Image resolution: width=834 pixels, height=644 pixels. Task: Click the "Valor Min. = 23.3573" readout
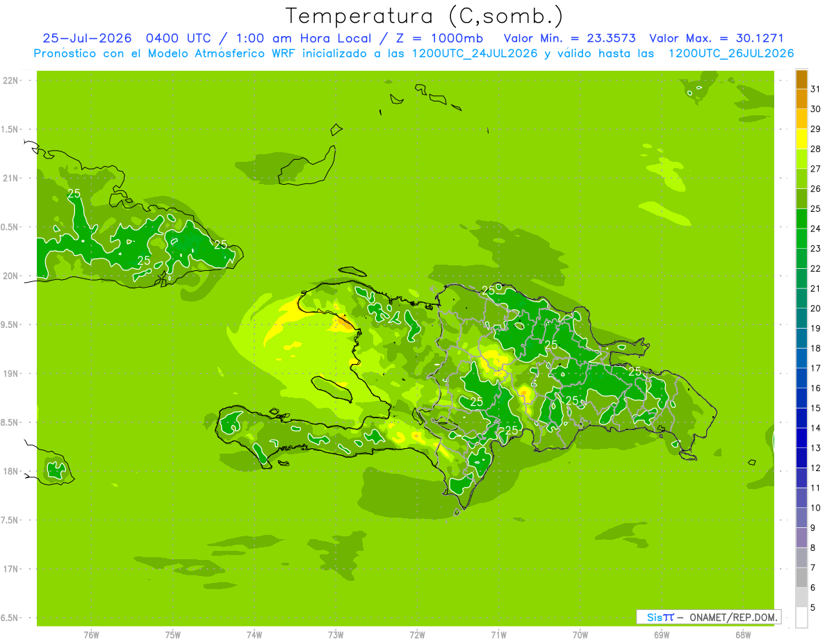569,38
